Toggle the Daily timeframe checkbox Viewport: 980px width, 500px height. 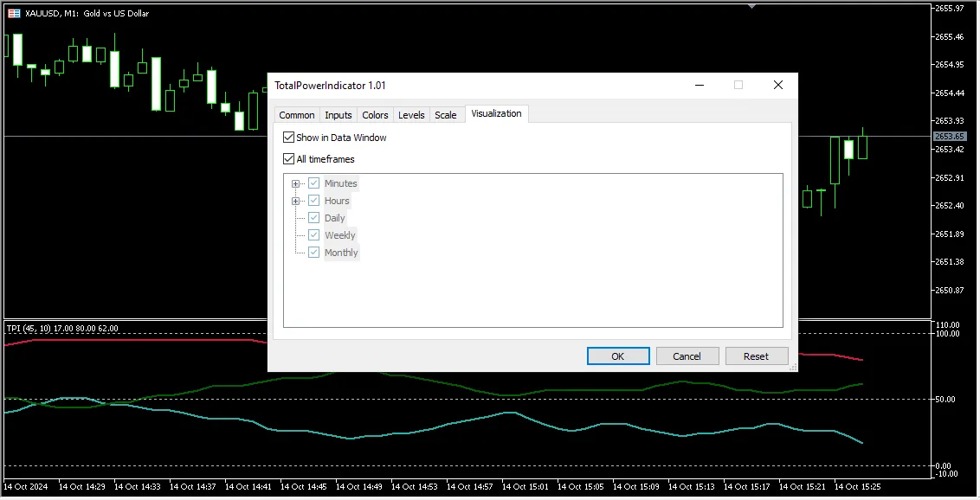point(314,218)
